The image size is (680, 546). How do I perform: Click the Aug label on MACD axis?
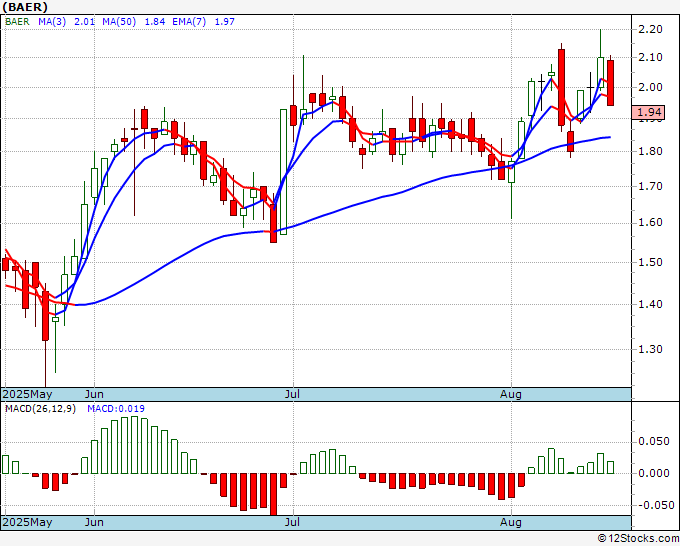point(510,522)
